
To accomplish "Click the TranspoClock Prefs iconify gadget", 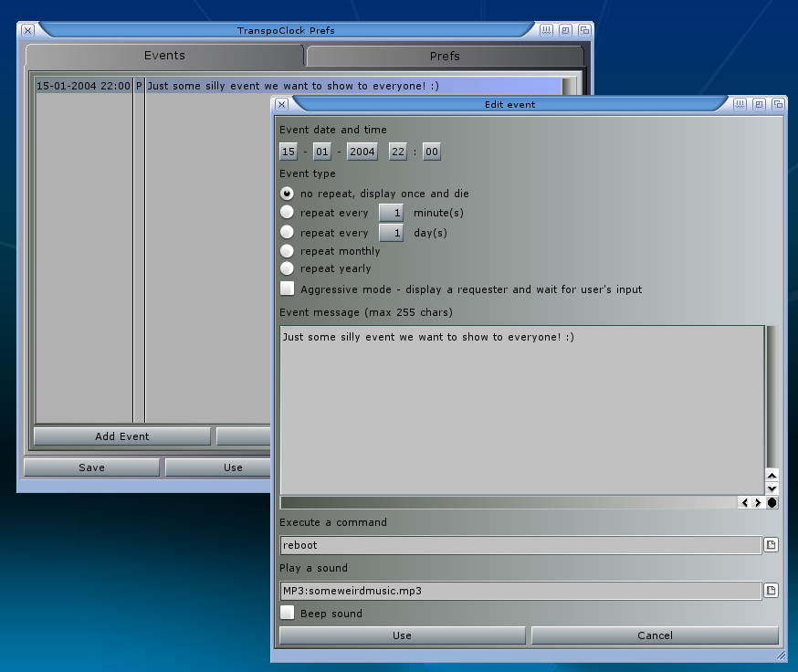I will [x=546, y=30].
